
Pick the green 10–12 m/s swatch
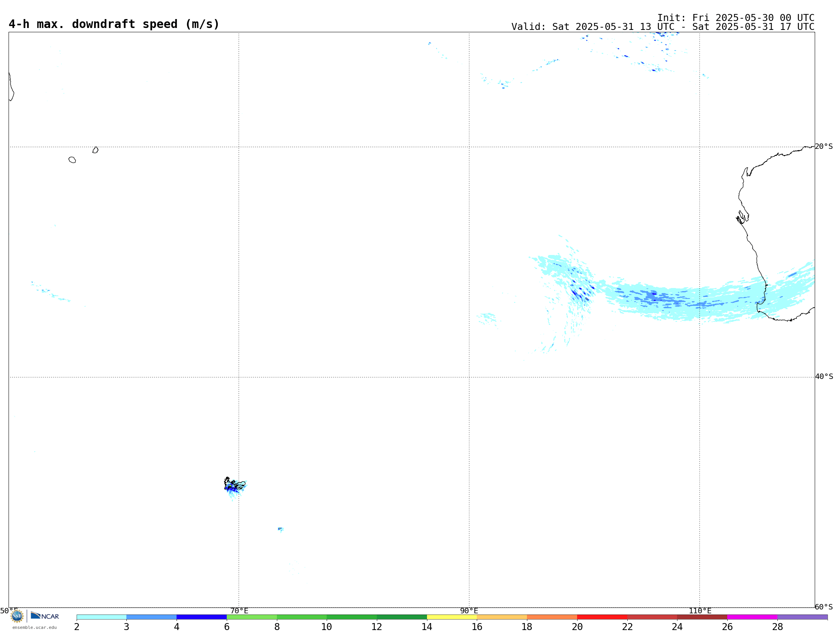click(352, 617)
